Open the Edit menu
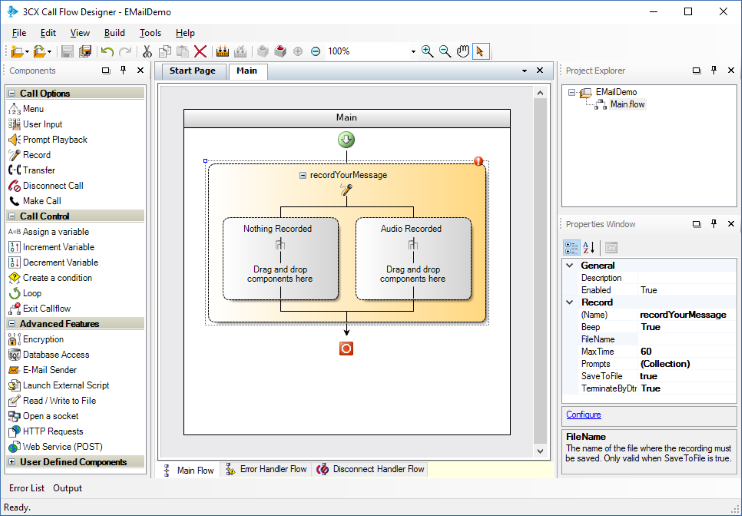Image resolution: width=742 pixels, height=516 pixels. [x=48, y=33]
